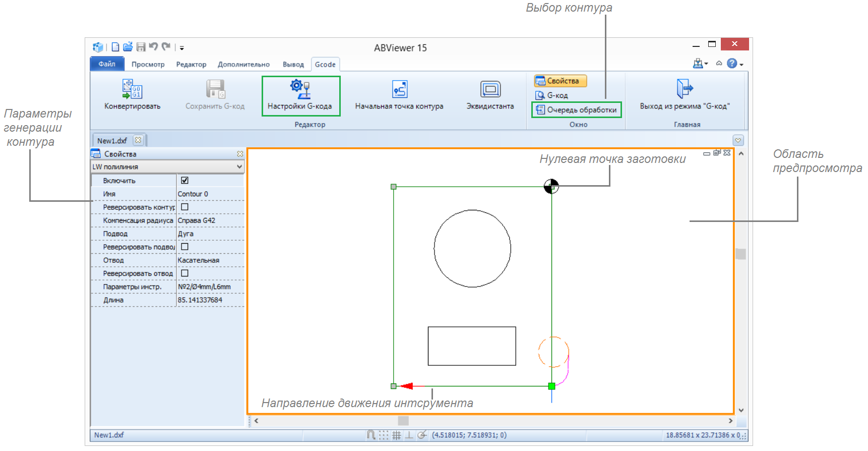Expand the document tabs list arrow
The height and width of the screenshot is (451, 868).
(738, 140)
